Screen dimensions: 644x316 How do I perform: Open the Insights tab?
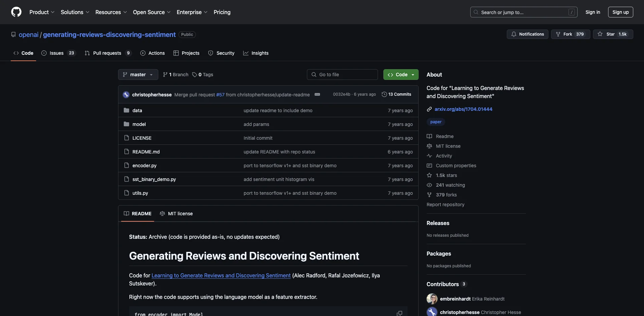[x=256, y=53]
